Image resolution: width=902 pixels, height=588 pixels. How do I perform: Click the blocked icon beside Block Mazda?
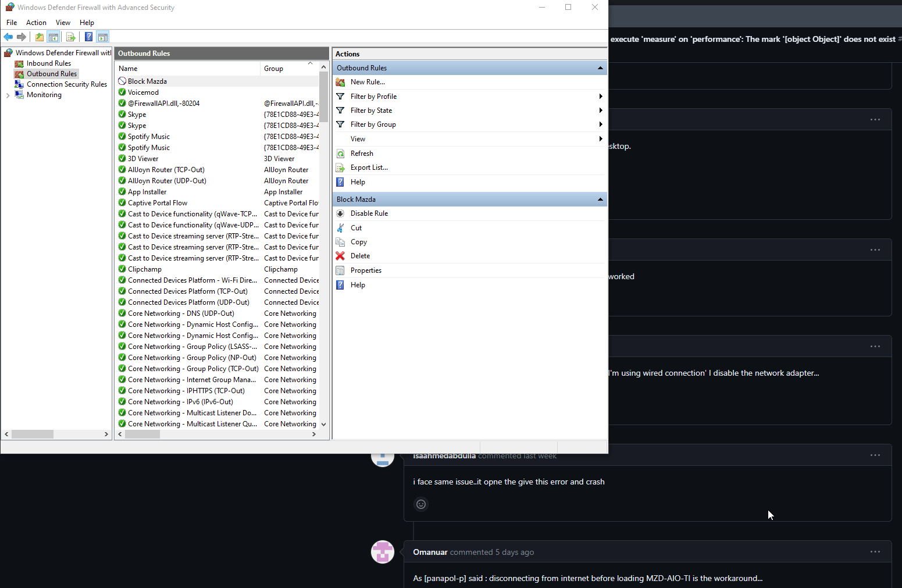122,81
